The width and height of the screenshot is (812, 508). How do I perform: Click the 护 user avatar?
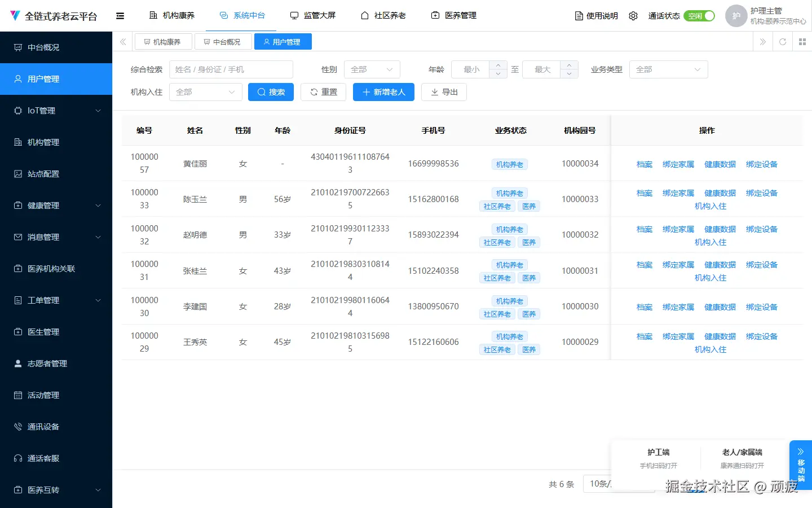click(736, 16)
